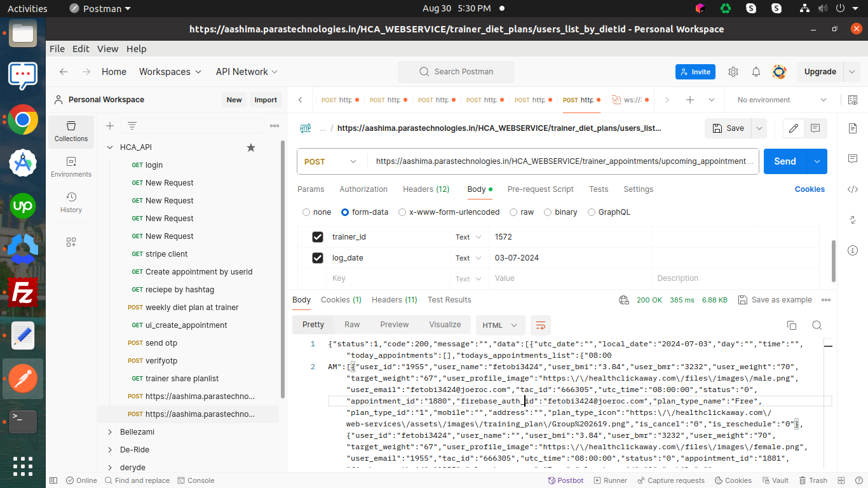The height and width of the screenshot is (488, 868).
Task: Open the code snippet panel icon
Action: click(x=853, y=189)
